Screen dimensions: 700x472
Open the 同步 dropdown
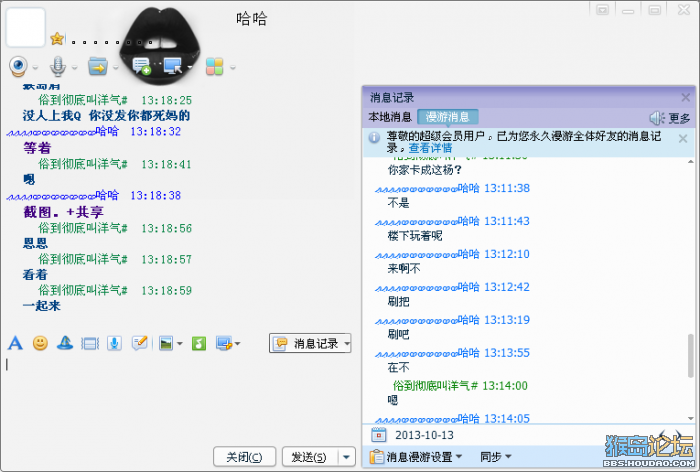point(495,457)
